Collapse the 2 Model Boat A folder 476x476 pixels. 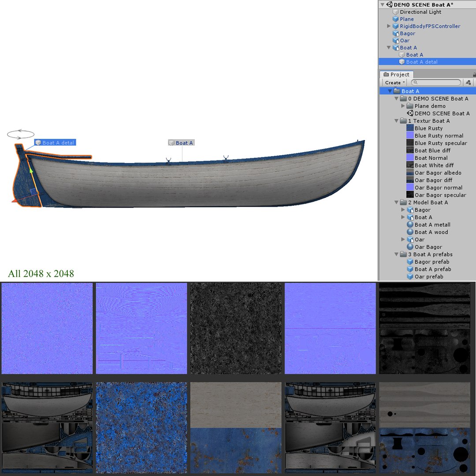click(397, 202)
